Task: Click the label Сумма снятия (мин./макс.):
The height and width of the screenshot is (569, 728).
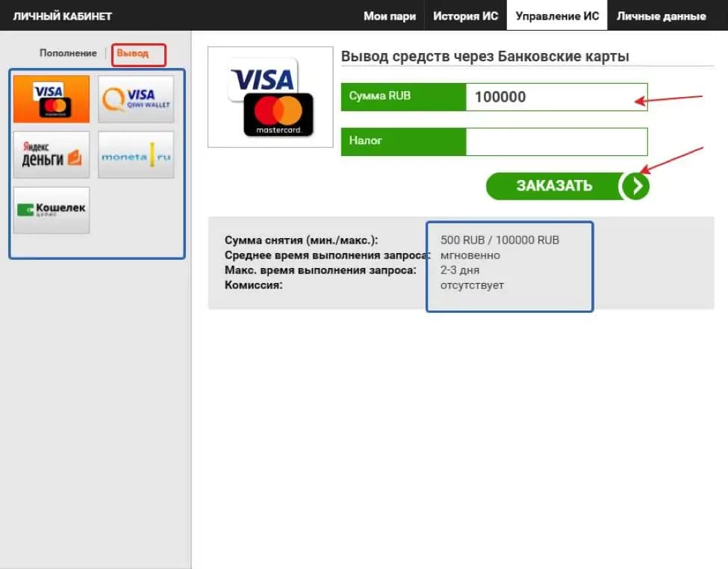Action: coord(302,240)
